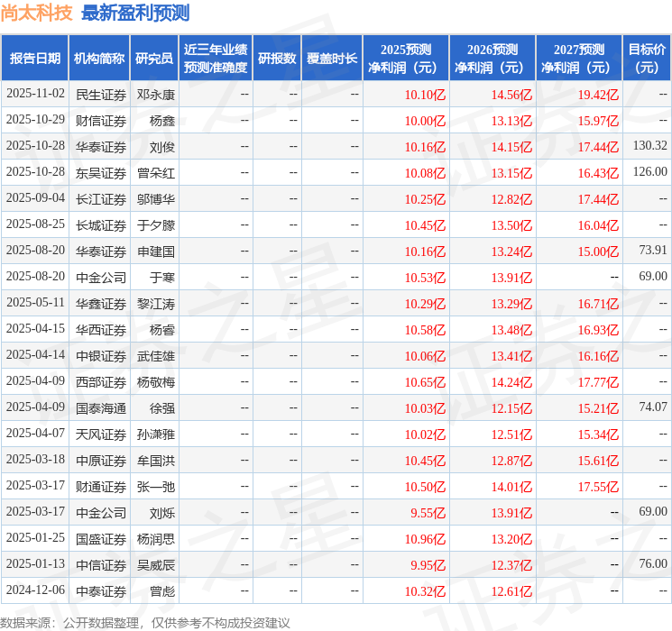This screenshot has height=631, width=672.
Task: Click the 19.42亿 forecast value
Action: tap(598, 95)
